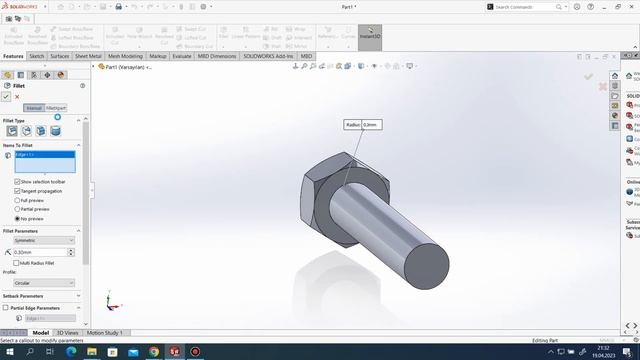
Task: Collapse Partial Edge Parameters section chevron
Action: (x=78, y=308)
